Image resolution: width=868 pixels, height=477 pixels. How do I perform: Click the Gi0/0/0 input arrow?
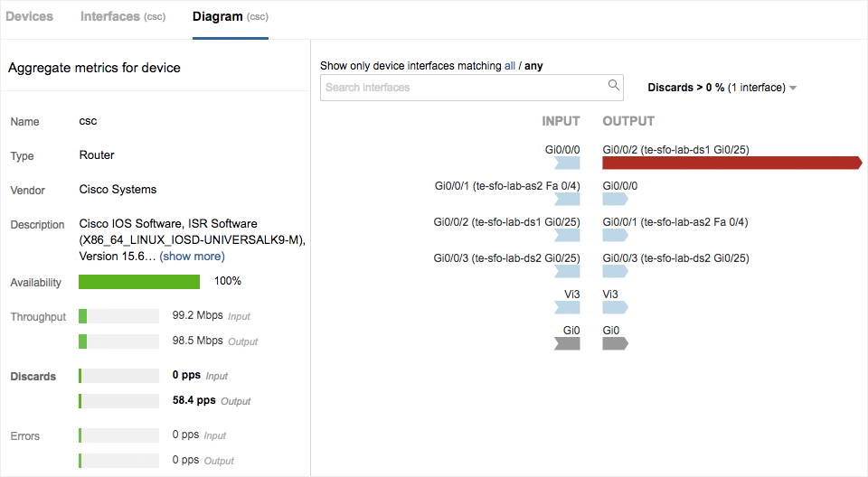click(566, 163)
